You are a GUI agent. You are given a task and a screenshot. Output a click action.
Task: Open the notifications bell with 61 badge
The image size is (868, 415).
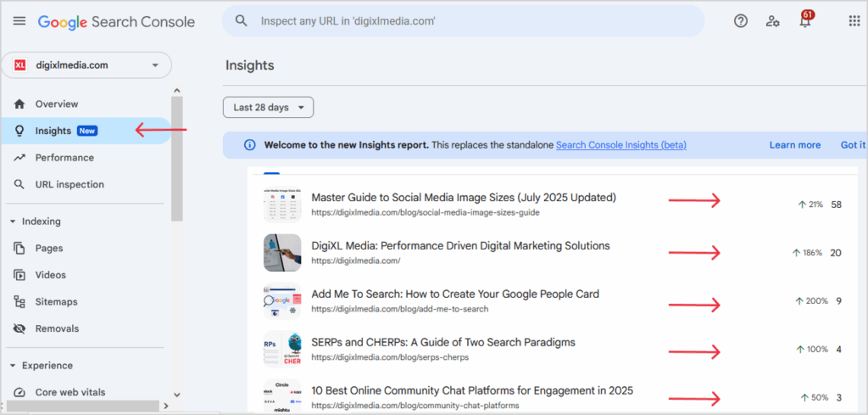[x=805, y=20]
